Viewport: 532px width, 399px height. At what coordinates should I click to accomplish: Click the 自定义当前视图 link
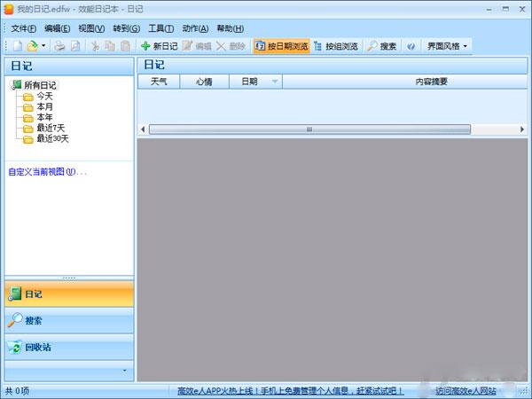[x=47, y=171]
